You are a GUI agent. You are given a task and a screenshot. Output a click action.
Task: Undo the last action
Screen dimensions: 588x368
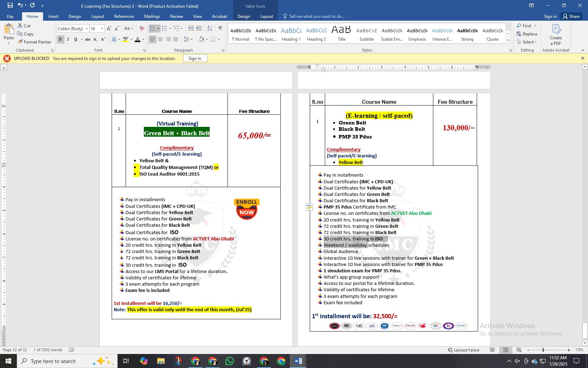pos(20,5)
